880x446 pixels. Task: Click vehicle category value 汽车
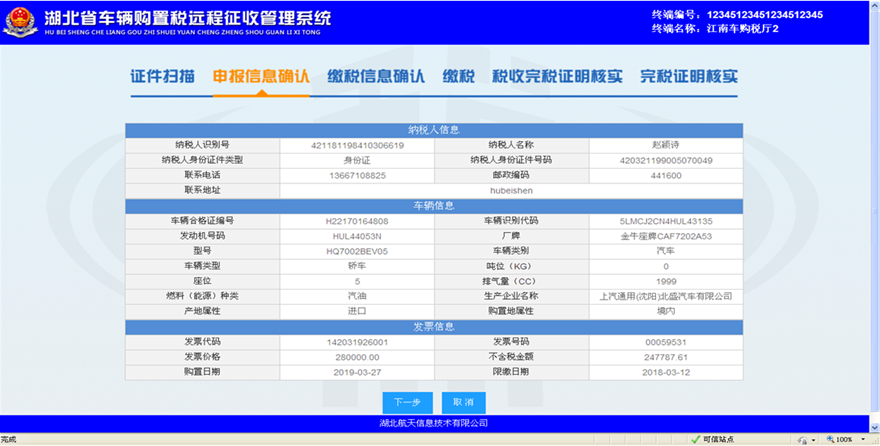(x=666, y=251)
